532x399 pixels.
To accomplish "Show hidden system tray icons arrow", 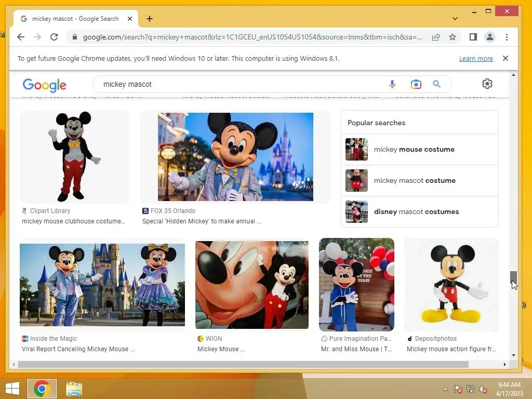I will coord(445,389).
